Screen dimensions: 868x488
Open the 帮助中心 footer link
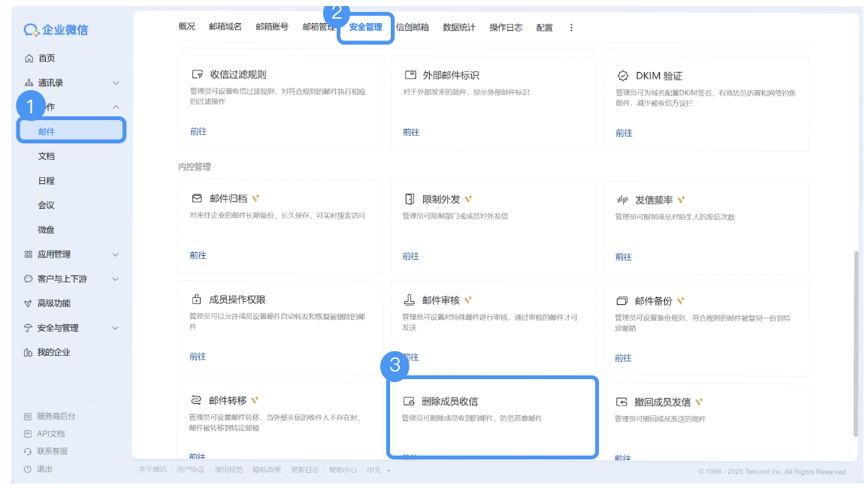[x=343, y=470]
